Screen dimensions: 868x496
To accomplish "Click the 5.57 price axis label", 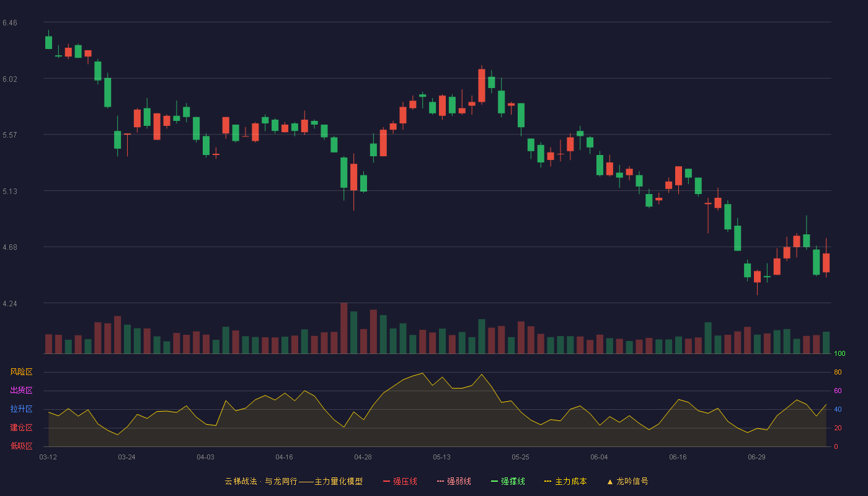I will pyautogui.click(x=10, y=135).
